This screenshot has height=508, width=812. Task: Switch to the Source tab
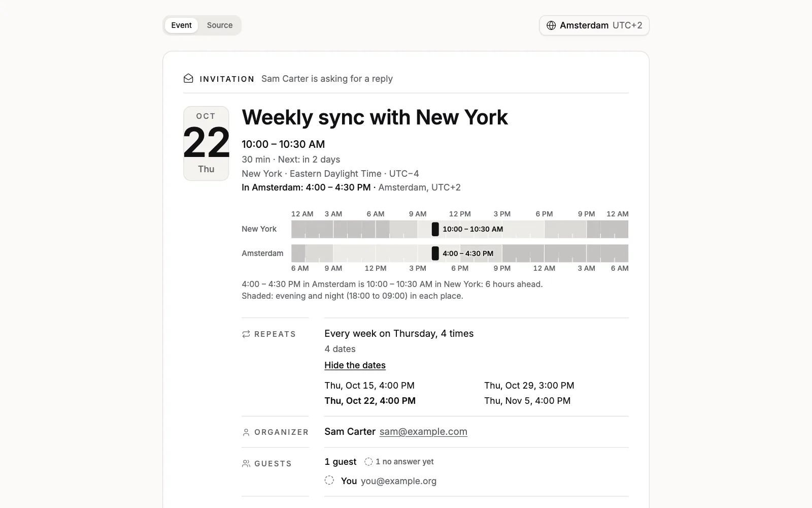click(220, 25)
